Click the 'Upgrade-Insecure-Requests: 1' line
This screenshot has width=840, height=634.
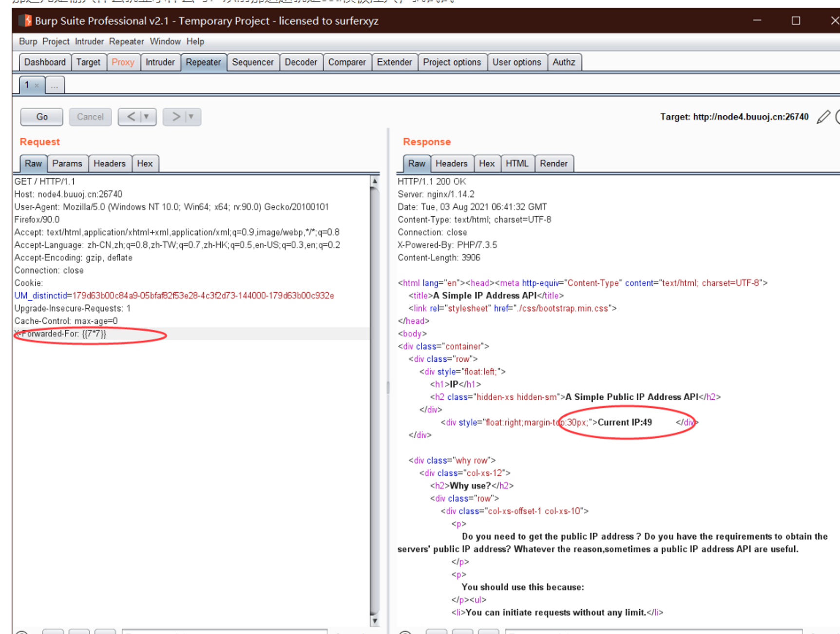[x=73, y=308]
